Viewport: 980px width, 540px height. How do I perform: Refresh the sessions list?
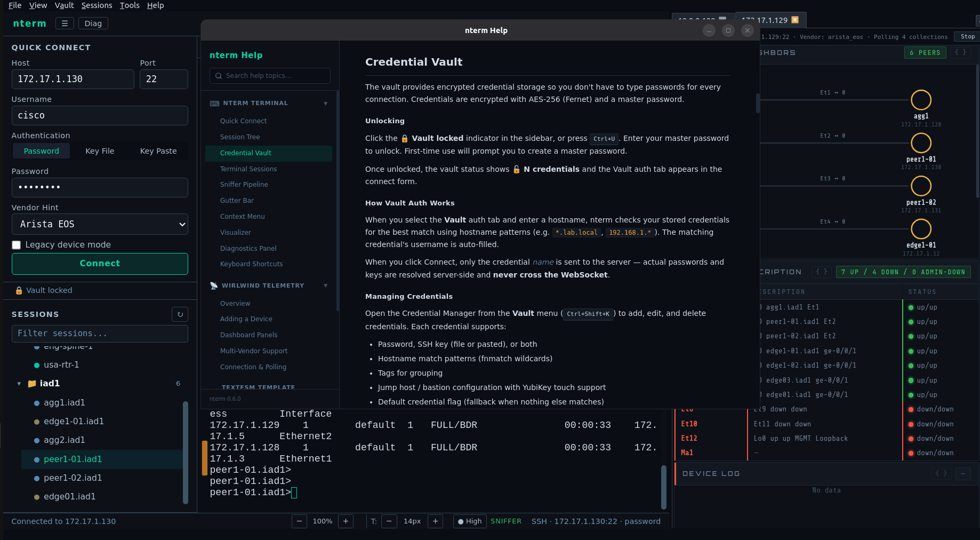(180, 314)
